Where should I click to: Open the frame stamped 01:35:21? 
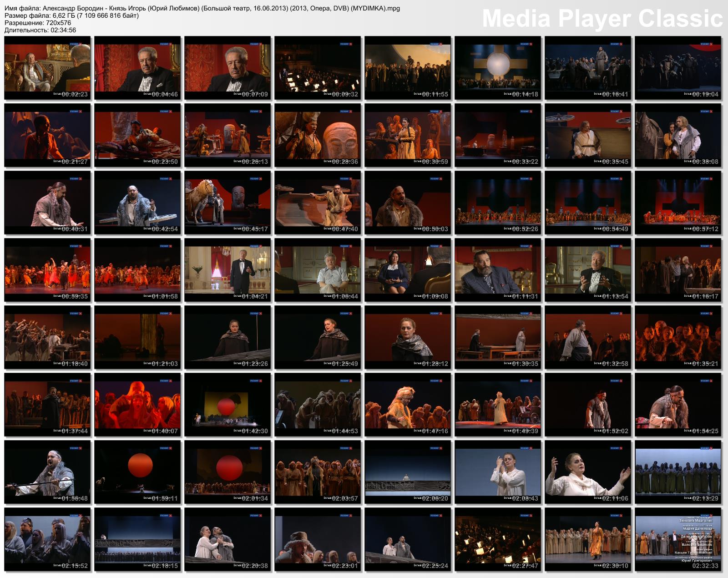[x=678, y=338]
